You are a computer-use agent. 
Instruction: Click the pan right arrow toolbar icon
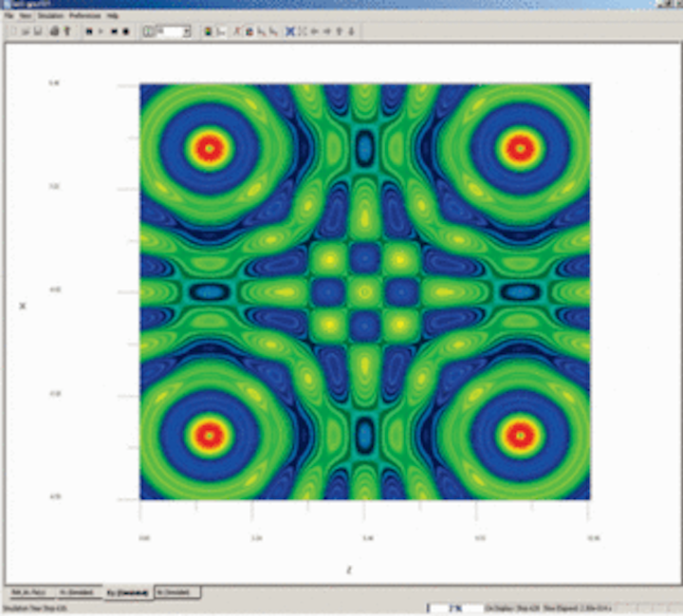(x=326, y=31)
